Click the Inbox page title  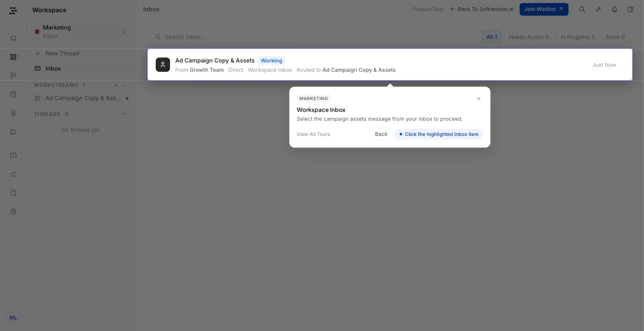click(x=151, y=9)
